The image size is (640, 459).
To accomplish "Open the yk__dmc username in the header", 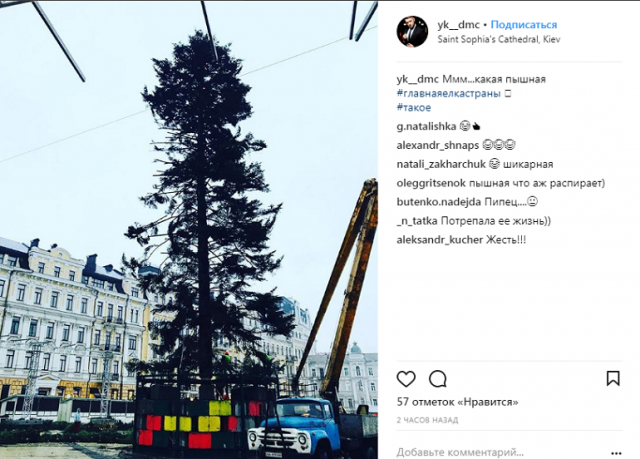I will [458, 25].
